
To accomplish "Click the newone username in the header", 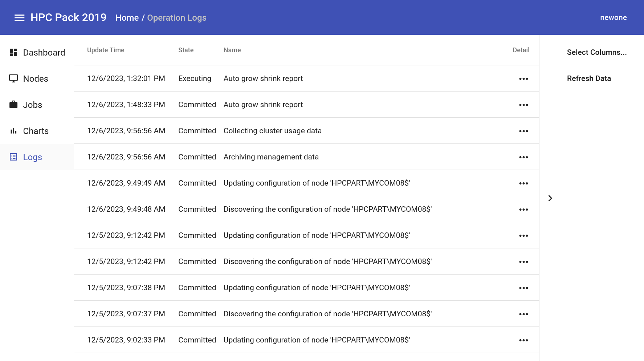I will pyautogui.click(x=614, y=17).
